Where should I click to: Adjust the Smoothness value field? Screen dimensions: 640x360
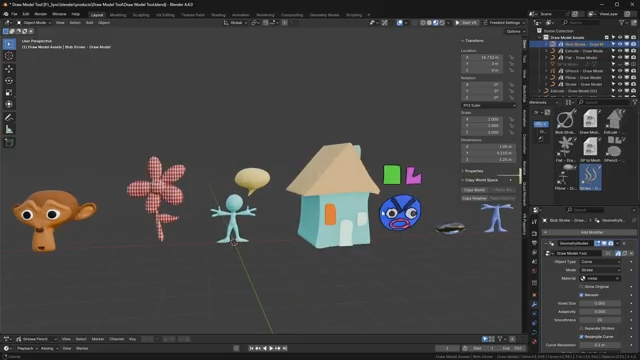tap(600, 320)
